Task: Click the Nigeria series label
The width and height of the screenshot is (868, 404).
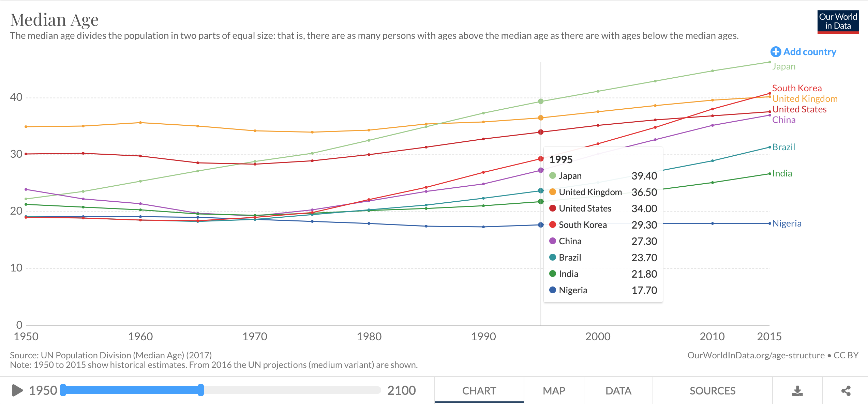Action: [x=787, y=223]
